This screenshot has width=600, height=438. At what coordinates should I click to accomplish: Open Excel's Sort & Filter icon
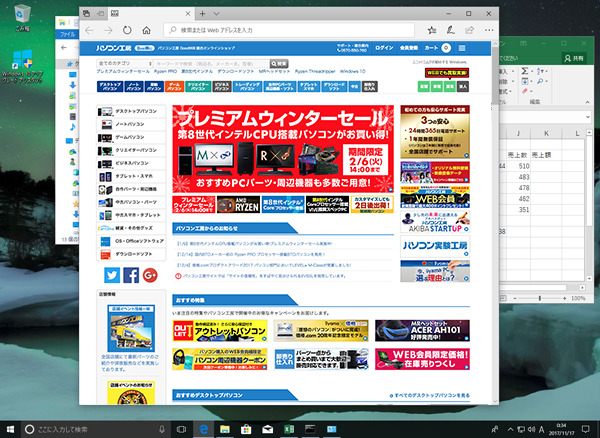point(541,71)
